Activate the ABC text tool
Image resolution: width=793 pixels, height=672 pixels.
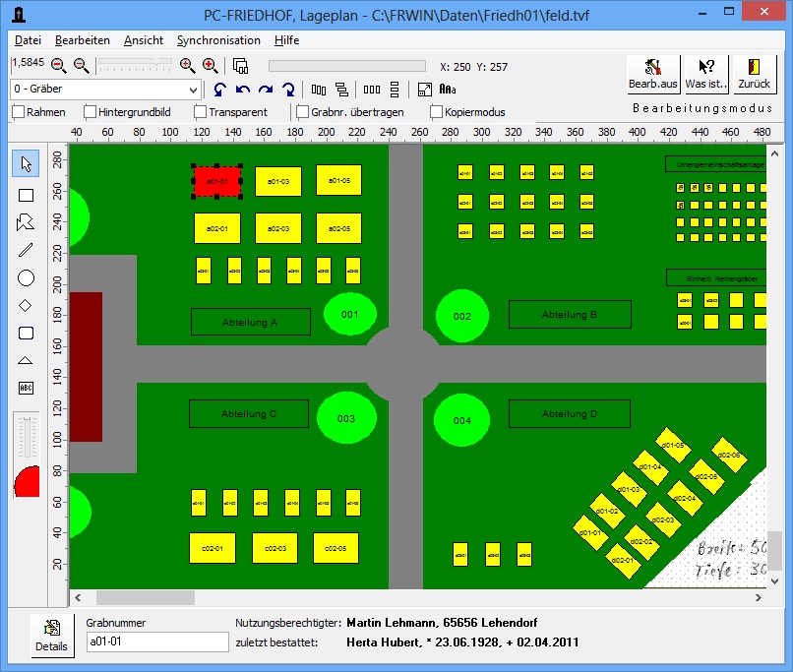27,388
